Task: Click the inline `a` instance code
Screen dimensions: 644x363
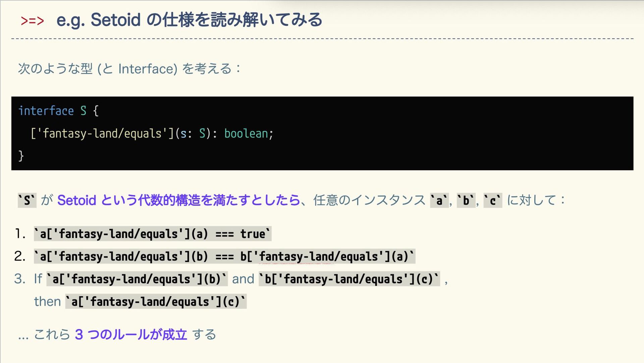Action: pyautogui.click(x=439, y=200)
